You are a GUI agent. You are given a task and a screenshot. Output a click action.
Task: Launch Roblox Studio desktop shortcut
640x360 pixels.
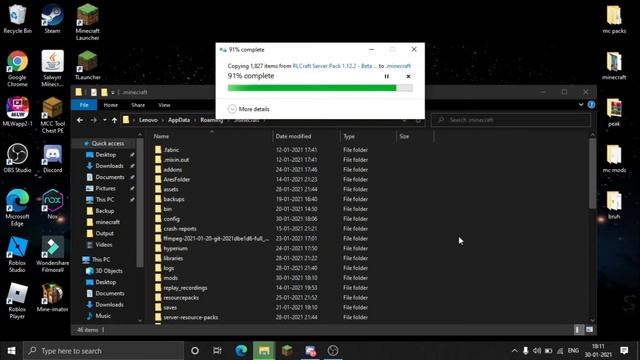coord(17,254)
